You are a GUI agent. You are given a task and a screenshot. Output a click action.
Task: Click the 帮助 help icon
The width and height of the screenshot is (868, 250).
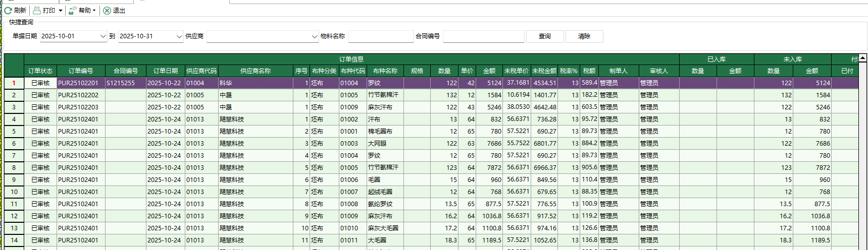click(x=73, y=11)
